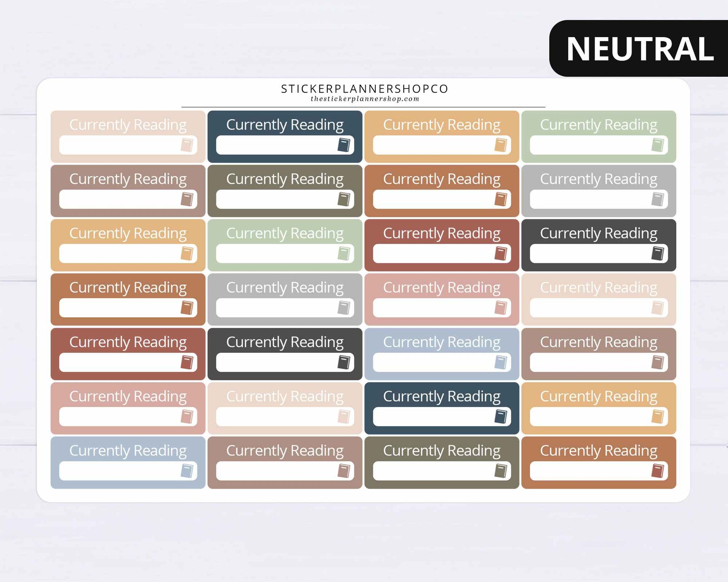The height and width of the screenshot is (582, 728).
Task: Click the white write-in field on bottom-row terracotta sticker
Action: click(x=599, y=471)
